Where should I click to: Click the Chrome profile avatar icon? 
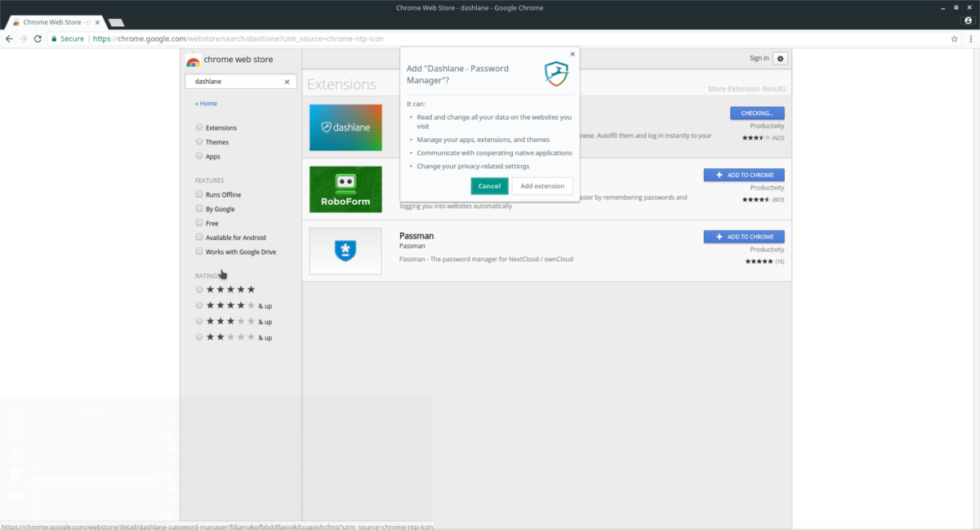[x=969, y=20]
